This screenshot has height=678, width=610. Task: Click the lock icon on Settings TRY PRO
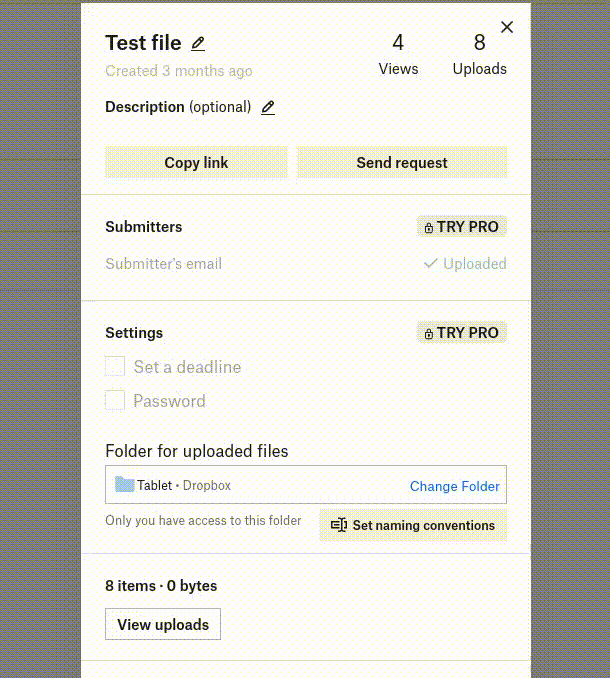[429, 334]
